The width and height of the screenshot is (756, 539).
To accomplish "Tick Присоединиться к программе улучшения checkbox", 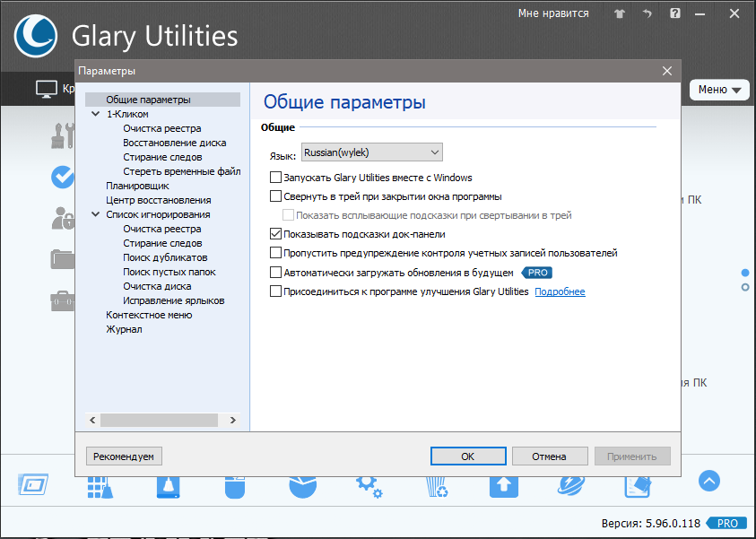I will click(x=275, y=291).
